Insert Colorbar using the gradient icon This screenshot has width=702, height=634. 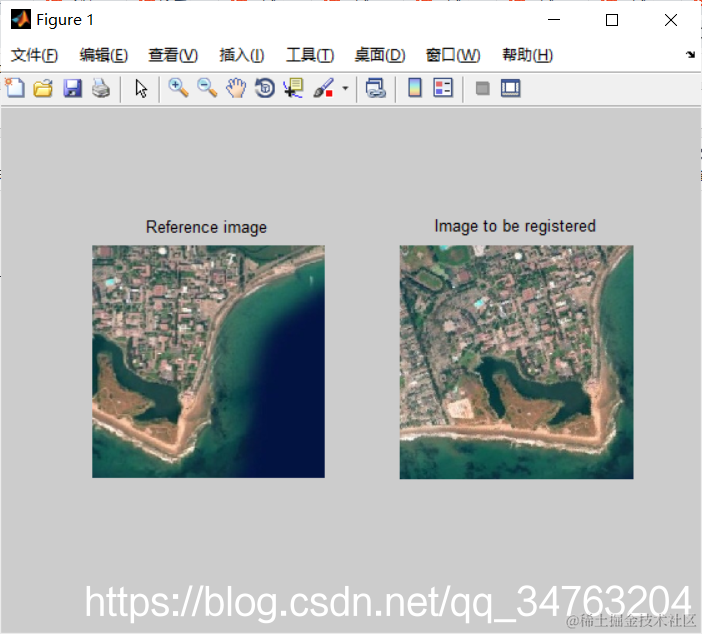click(415, 88)
